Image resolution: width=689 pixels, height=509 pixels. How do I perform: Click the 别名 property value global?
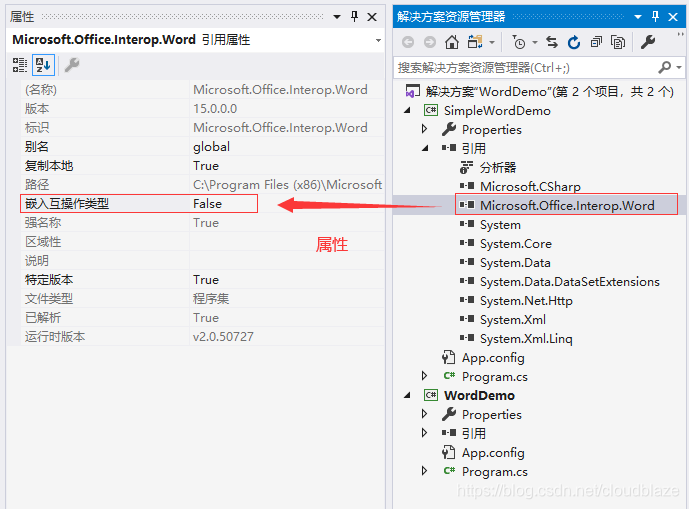211,147
